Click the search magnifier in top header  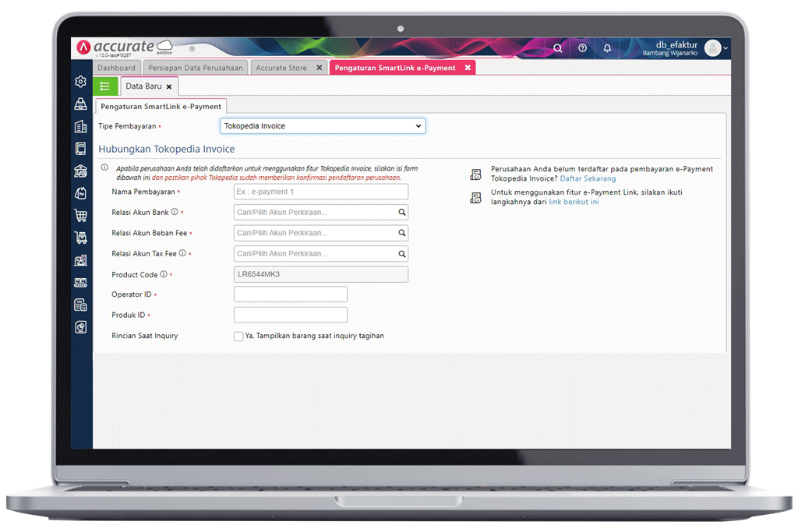(558, 48)
